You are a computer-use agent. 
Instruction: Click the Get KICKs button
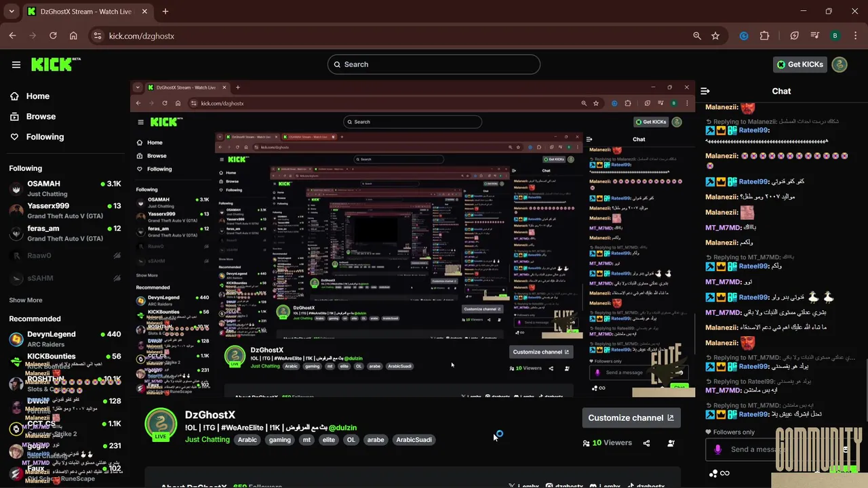click(x=800, y=64)
